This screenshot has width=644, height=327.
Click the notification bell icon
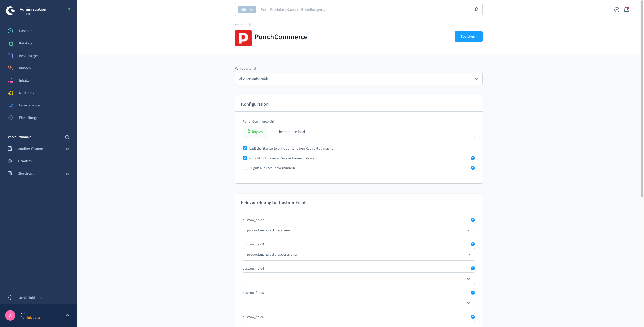[626, 10]
